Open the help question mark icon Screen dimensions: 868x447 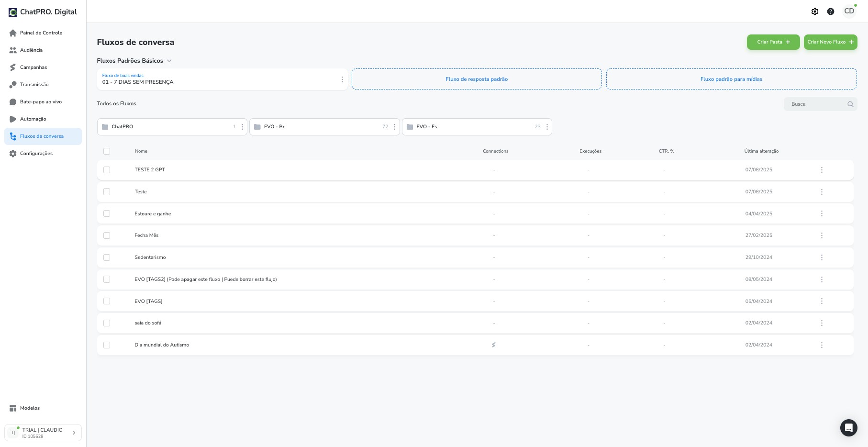pyautogui.click(x=831, y=11)
